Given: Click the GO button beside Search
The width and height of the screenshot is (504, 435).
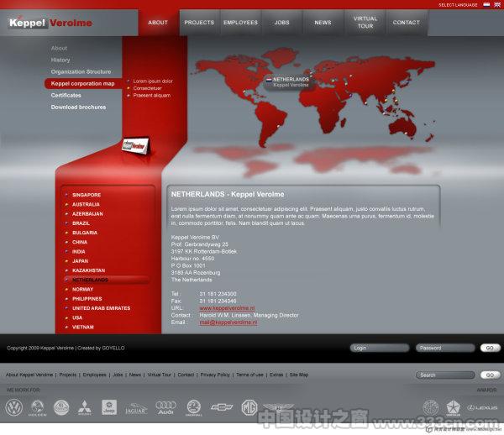Looking at the screenshot, I should (x=490, y=375).
